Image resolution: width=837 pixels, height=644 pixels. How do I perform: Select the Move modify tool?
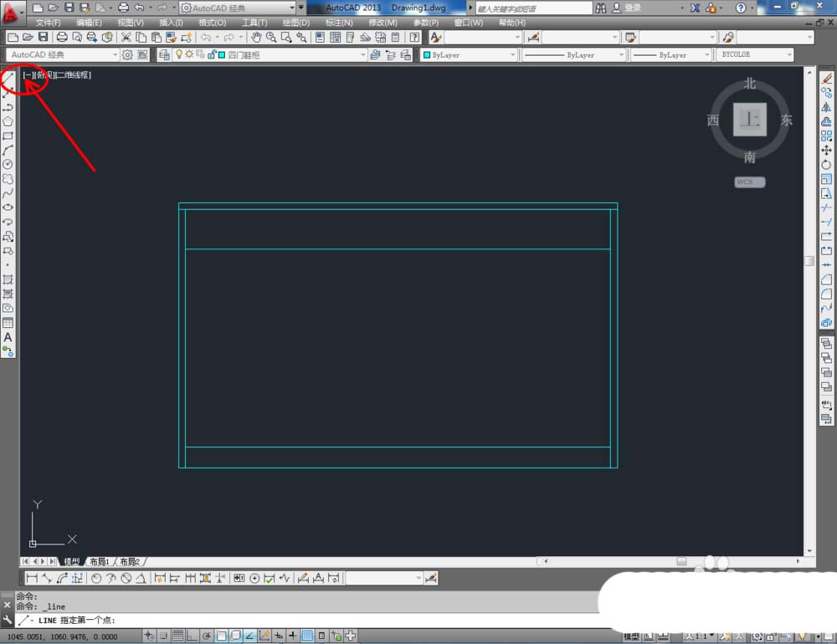[x=826, y=151]
